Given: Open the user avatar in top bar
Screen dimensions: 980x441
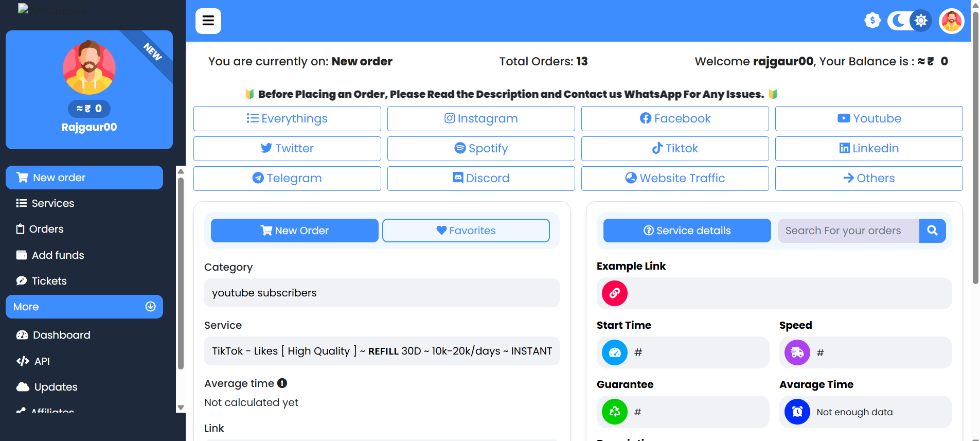Looking at the screenshot, I should (951, 21).
